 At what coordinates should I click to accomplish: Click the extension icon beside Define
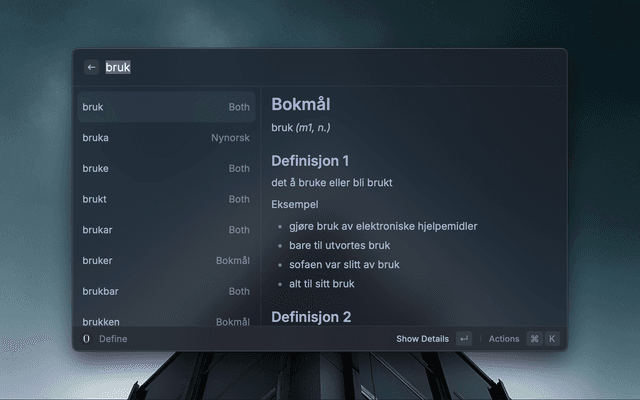pos(86,339)
